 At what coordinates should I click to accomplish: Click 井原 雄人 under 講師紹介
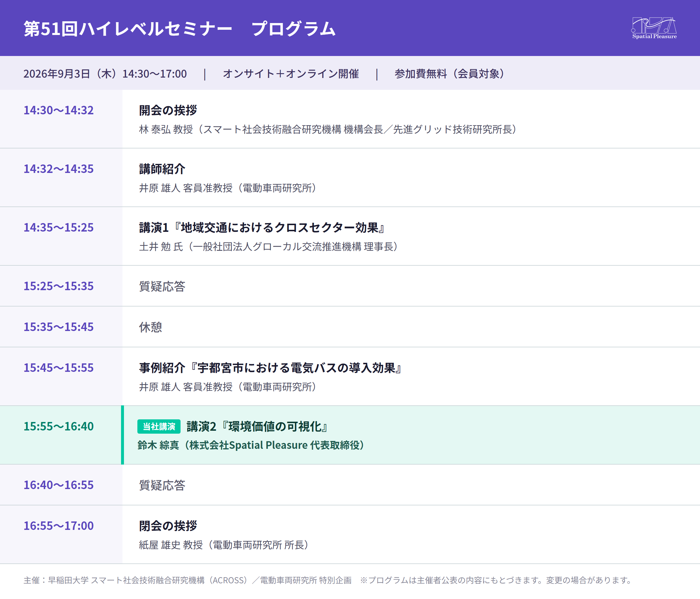[x=228, y=188]
